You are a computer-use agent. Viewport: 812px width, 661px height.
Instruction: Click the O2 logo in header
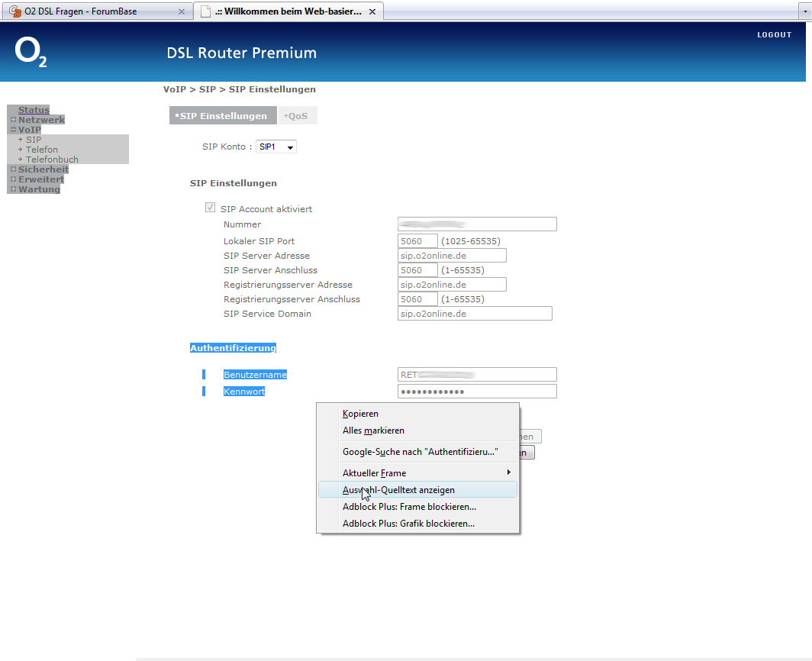[x=31, y=52]
